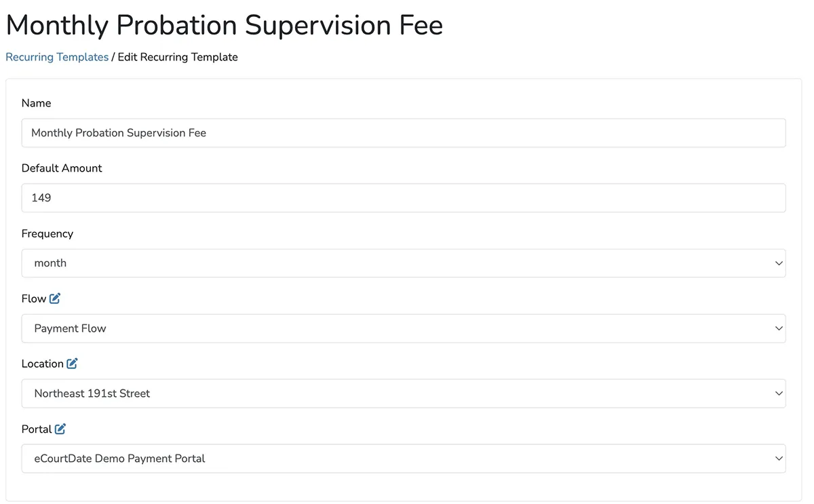Viewport: 814px width, 504px height.
Task: Click the Name field label
Action: [36, 102]
